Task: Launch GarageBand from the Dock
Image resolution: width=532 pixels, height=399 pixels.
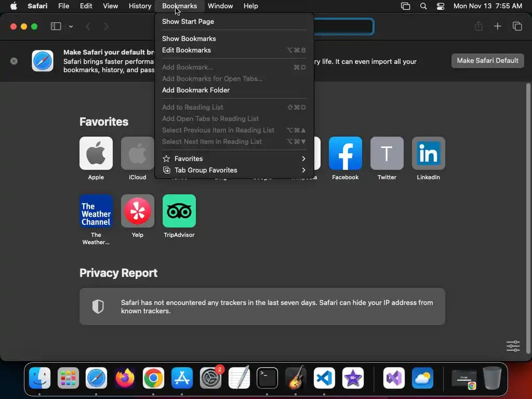Action: tap(296, 378)
